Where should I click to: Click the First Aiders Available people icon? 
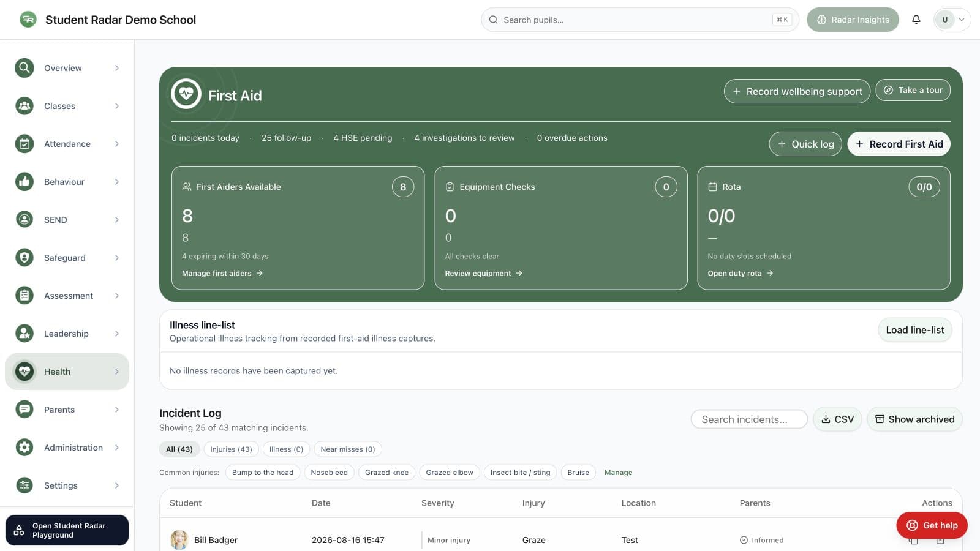click(187, 187)
